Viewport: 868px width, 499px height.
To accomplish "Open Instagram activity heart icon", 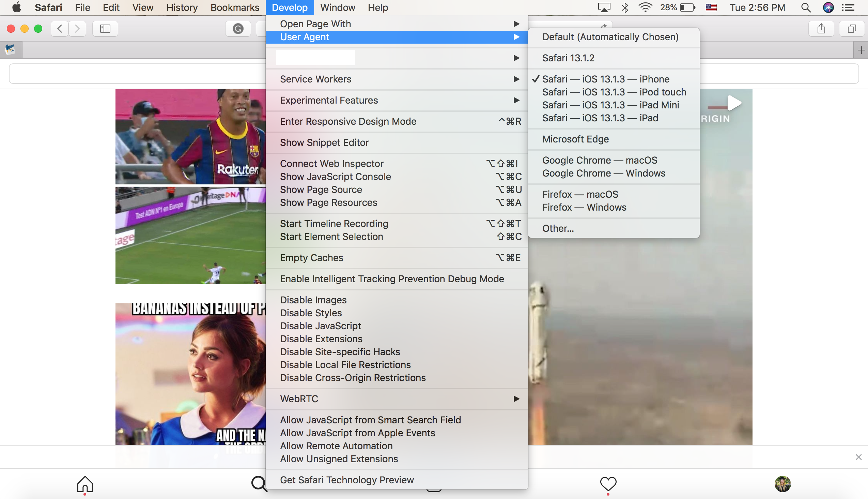I will pyautogui.click(x=608, y=484).
